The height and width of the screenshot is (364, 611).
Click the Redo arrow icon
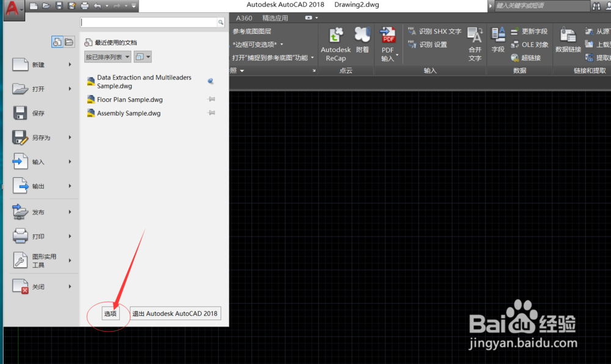point(117,5)
